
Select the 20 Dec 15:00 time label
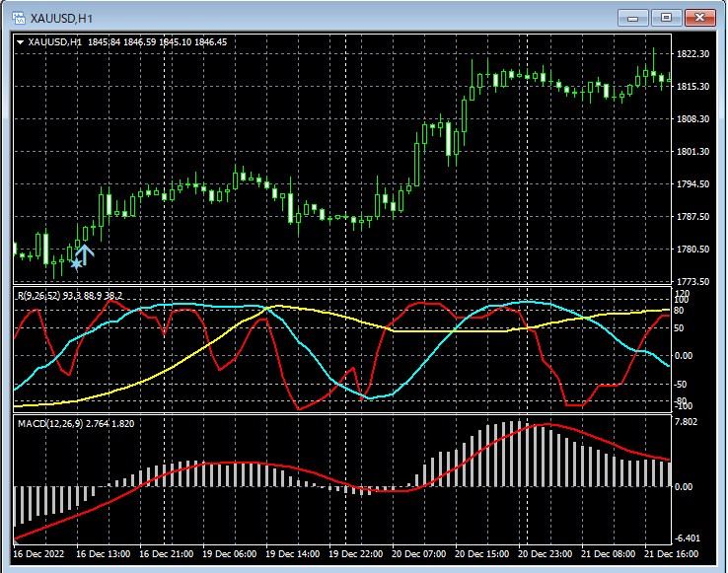482,554
